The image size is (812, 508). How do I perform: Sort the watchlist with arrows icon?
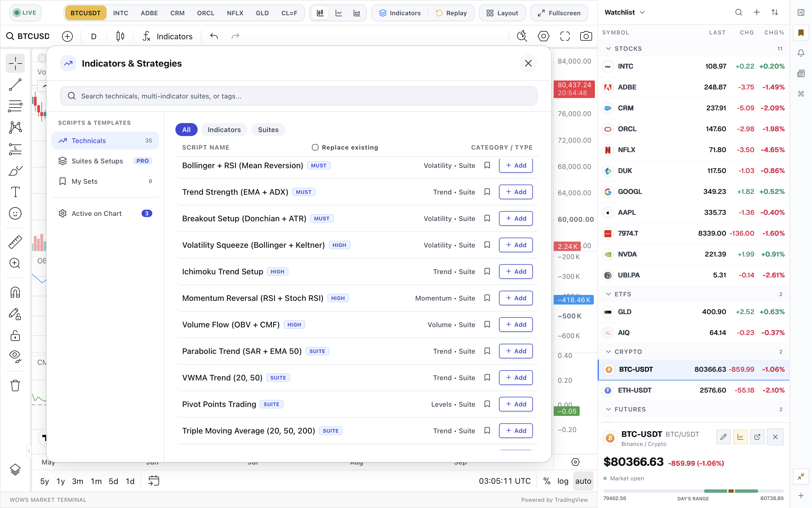pos(775,12)
